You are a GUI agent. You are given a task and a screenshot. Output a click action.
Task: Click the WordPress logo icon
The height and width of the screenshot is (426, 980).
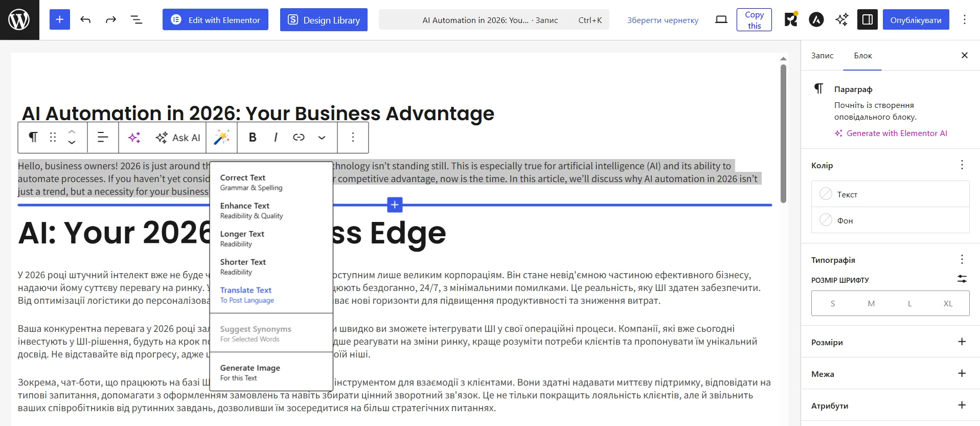[19, 20]
